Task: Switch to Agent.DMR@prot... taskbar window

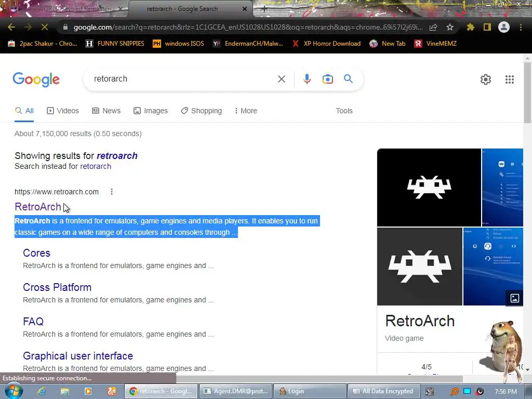Action: [236, 391]
